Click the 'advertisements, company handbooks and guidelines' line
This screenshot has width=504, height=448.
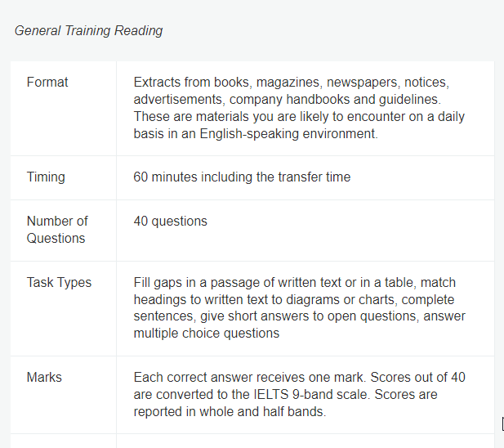[x=288, y=100]
